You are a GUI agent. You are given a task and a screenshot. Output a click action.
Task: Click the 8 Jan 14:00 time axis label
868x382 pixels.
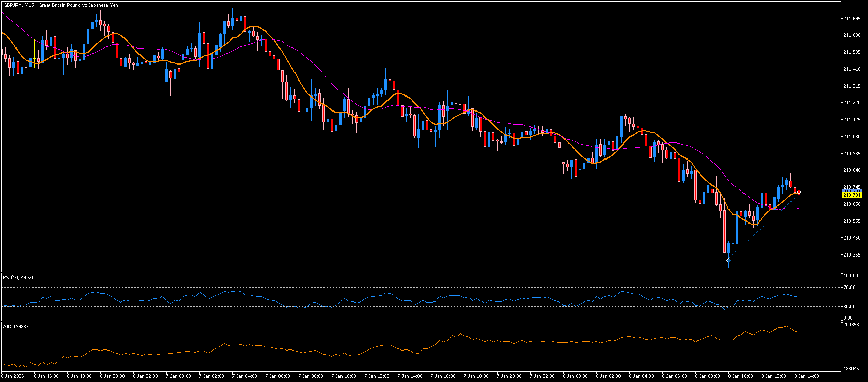click(807, 376)
